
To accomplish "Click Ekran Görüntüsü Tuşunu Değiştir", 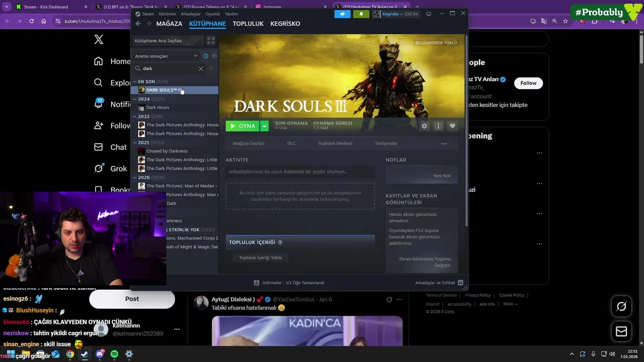I will tap(425, 262).
